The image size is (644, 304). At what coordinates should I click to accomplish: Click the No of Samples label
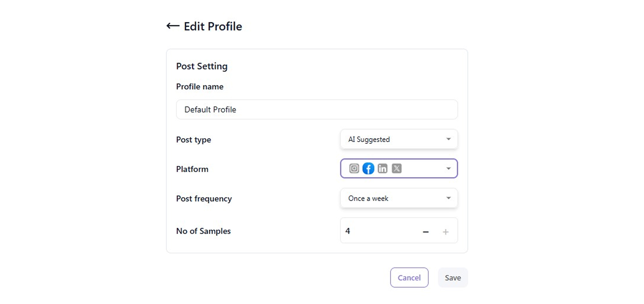pyautogui.click(x=203, y=231)
